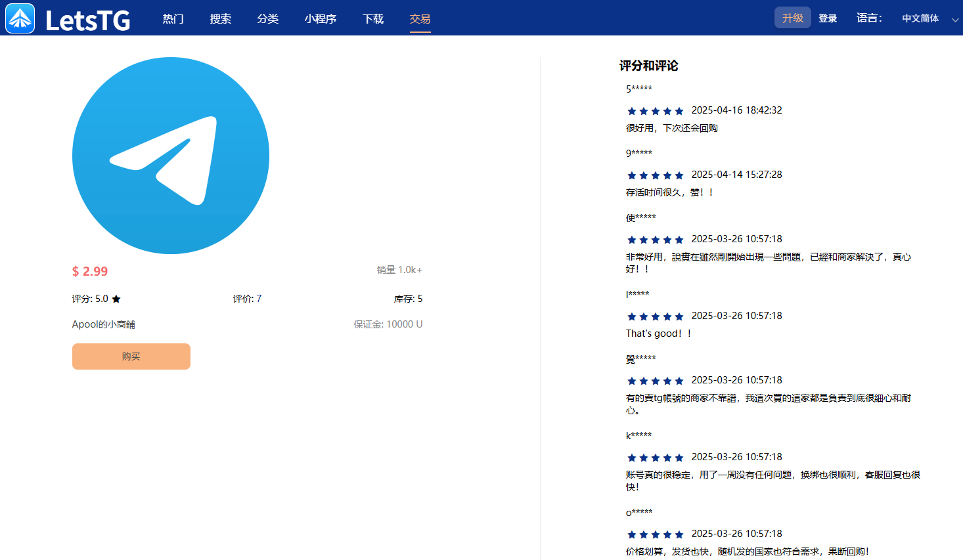Screen dimensions: 963x560
Task: Switch to the 交易 tab
Action: (420, 19)
